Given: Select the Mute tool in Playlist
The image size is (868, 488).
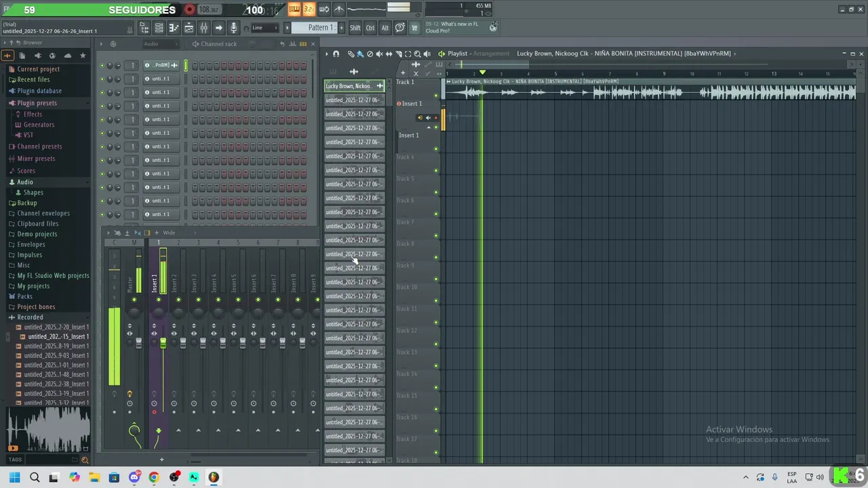Looking at the screenshot, I should click(x=379, y=54).
